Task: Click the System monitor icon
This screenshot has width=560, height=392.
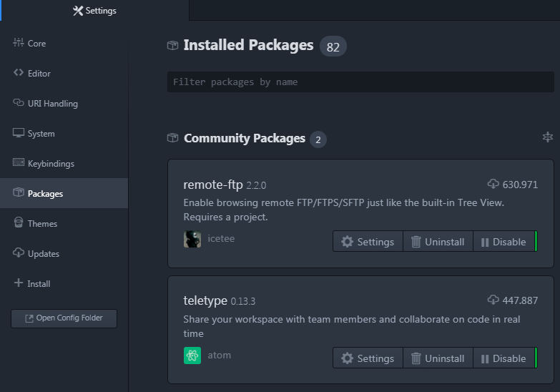Action: [18, 132]
